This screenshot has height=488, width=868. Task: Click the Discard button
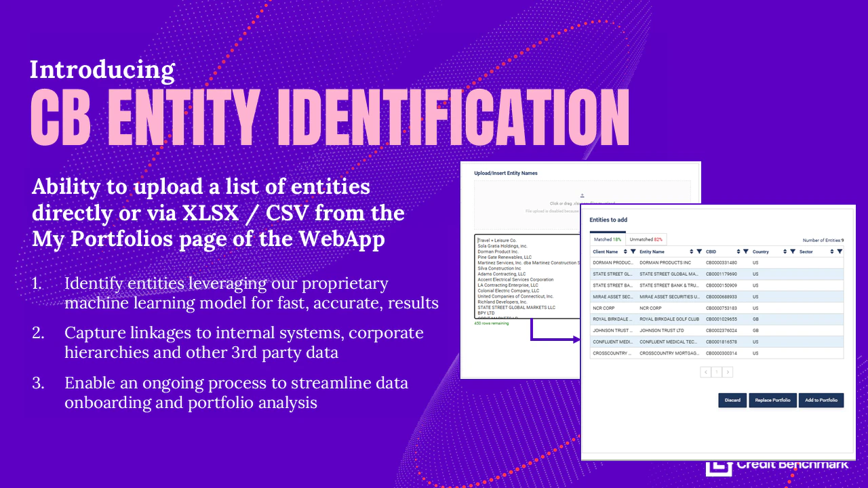[732, 400]
